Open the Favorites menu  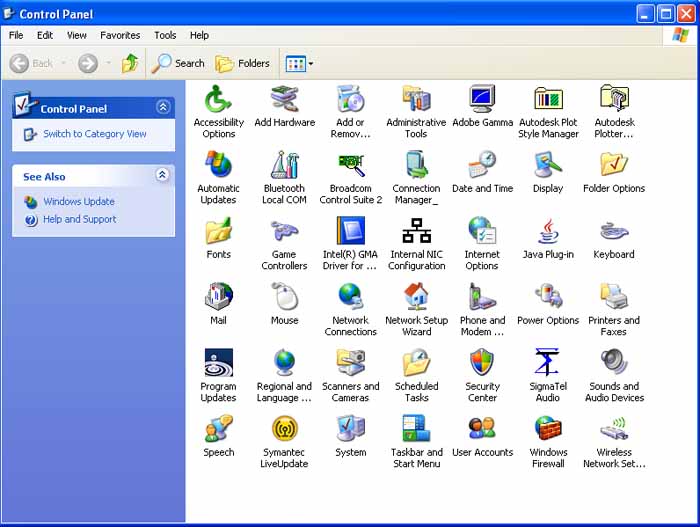point(120,35)
